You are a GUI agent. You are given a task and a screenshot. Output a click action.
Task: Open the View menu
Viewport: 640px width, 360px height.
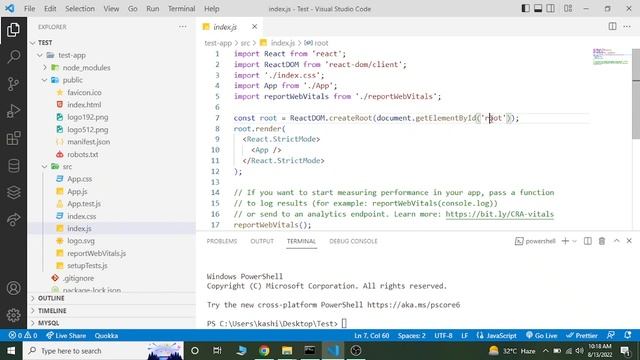pos(111,9)
